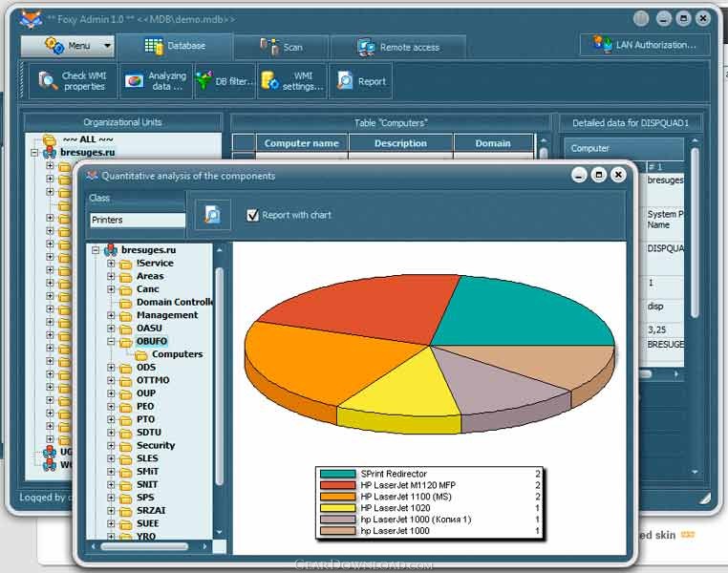The height and width of the screenshot is (573, 728).
Task: Click HP LaserJet 1020 yellow legend swatch
Action: 337,508
